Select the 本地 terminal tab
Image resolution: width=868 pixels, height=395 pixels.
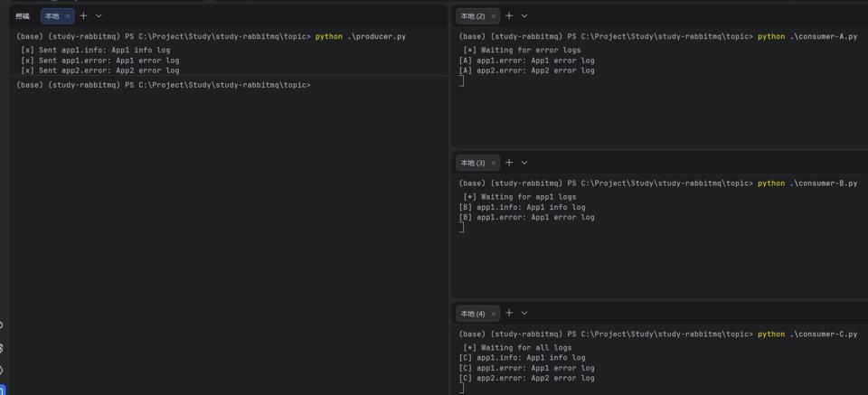(x=52, y=16)
